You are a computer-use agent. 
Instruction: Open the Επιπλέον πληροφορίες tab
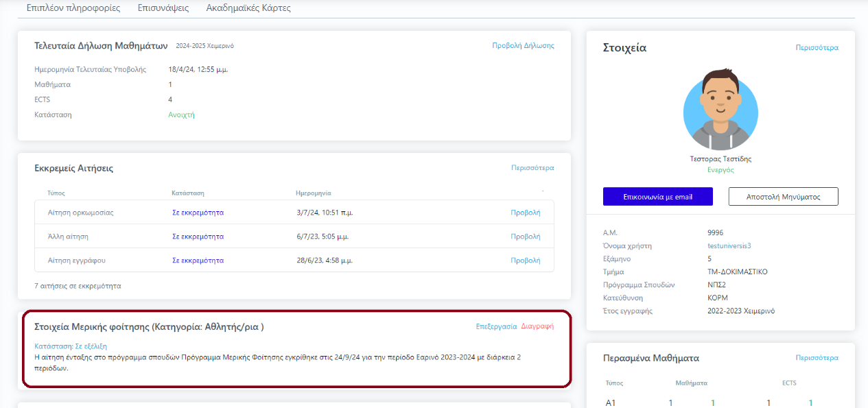[73, 8]
